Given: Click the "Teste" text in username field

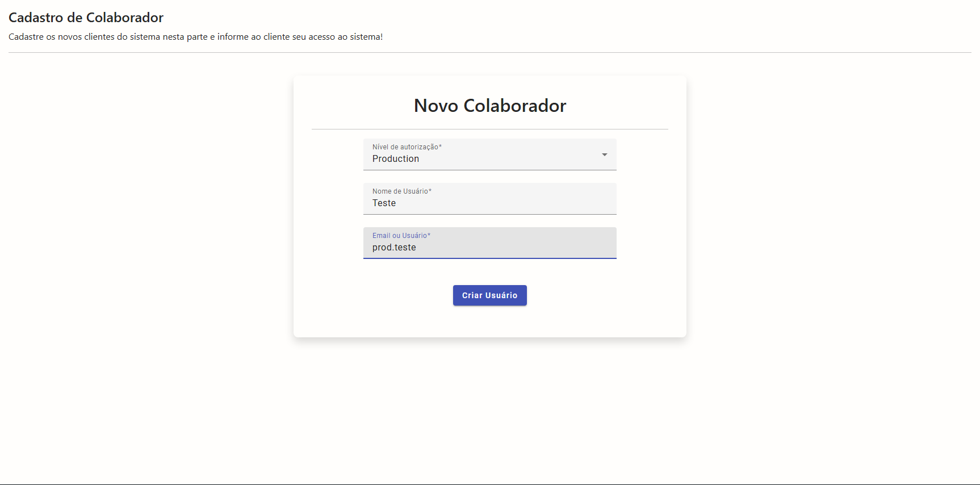Looking at the screenshot, I should 384,203.
